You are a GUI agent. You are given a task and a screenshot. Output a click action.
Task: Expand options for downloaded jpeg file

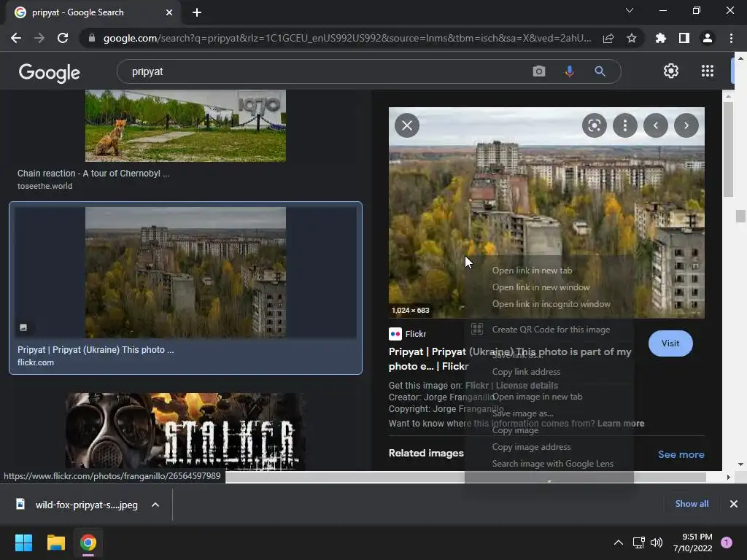[x=155, y=505]
